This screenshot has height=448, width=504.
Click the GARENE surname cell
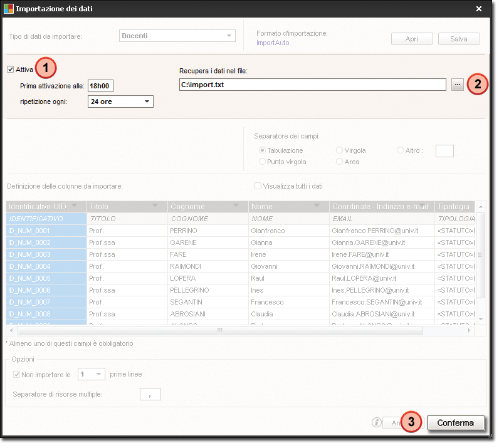click(x=208, y=242)
